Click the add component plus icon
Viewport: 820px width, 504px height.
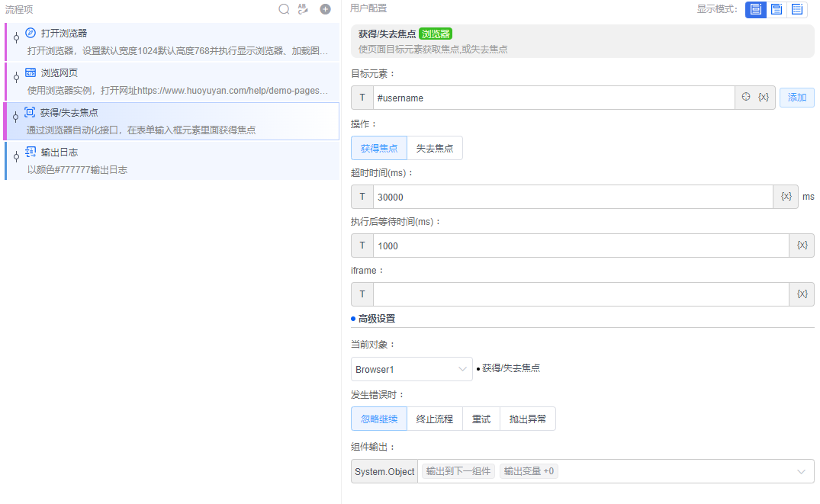click(325, 9)
